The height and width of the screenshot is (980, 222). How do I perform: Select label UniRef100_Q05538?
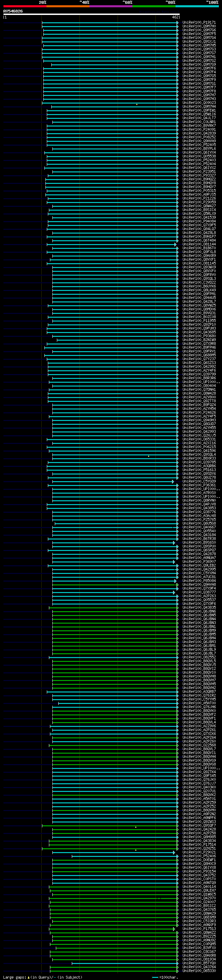coord(199,156)
